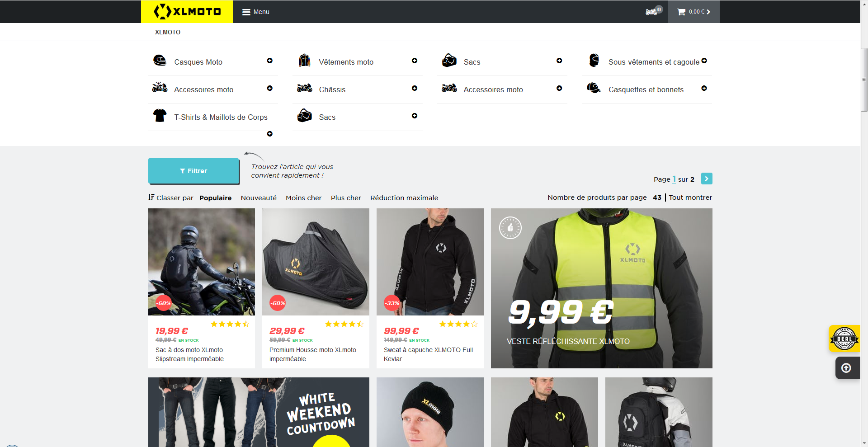868x447 pixels.
Task: Click the bag icon in the Sacs row near Sous-vêtements
Action: click(x=449, y=61)
